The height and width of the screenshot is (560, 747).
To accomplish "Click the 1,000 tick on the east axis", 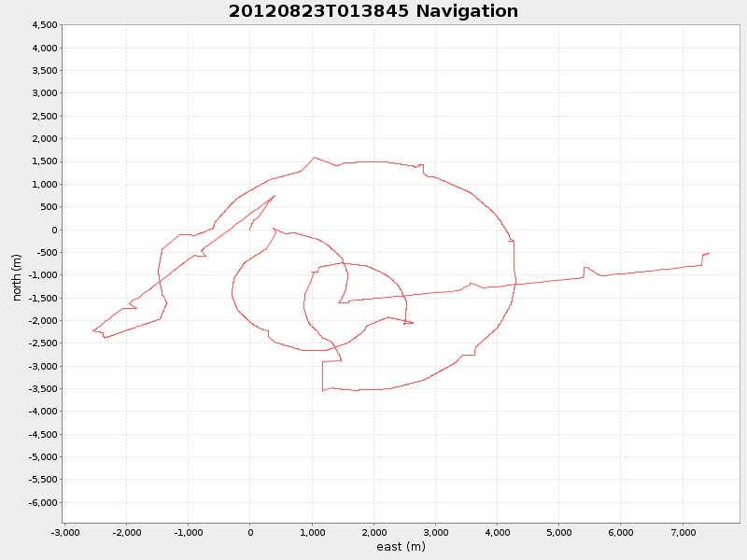I will click(310, 534).
